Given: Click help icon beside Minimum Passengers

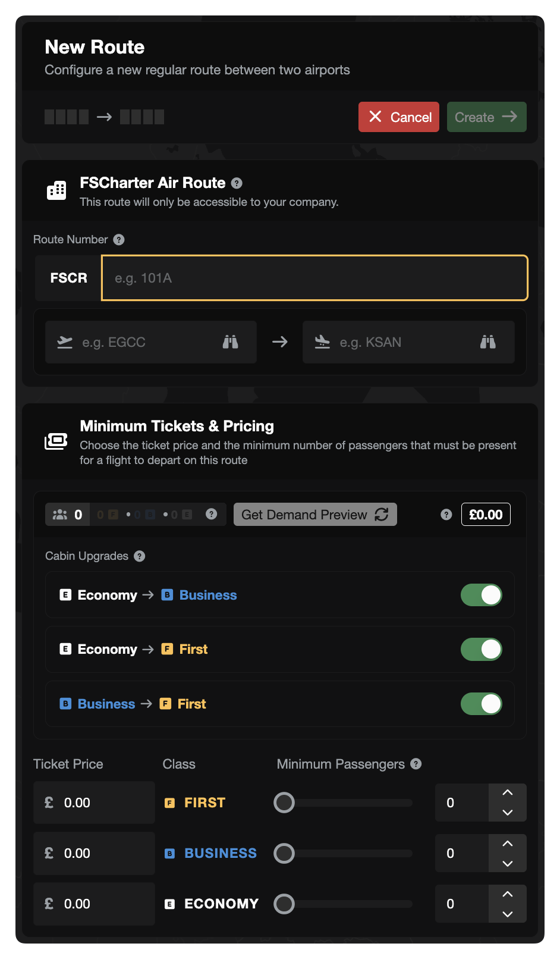Looking at the screenshot, I should (x=416, y=764).
